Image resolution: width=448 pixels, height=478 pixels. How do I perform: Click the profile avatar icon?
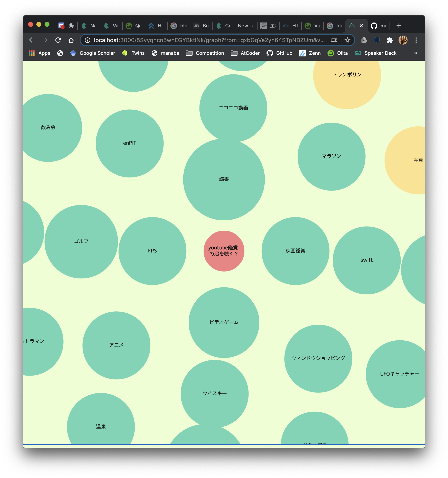click(403, 40)
